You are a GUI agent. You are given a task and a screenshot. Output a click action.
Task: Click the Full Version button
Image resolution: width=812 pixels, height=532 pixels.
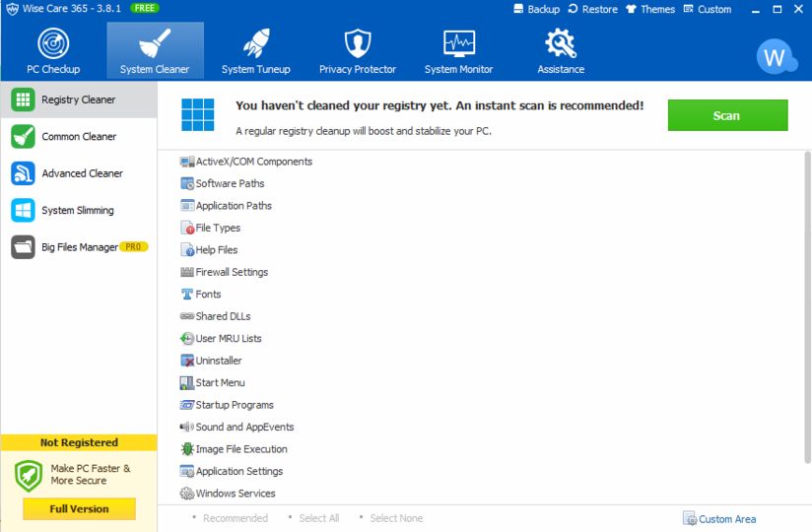[x=79, y=508]
